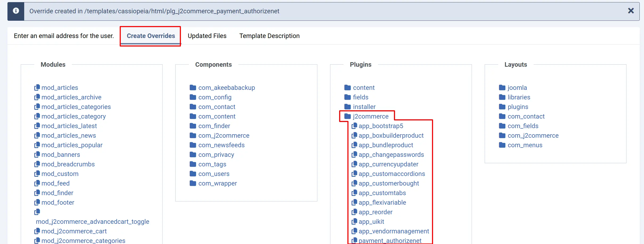Create override for payment_authorizenet
This screenshot has height=244, width=644.
click(x=387, y=240)
